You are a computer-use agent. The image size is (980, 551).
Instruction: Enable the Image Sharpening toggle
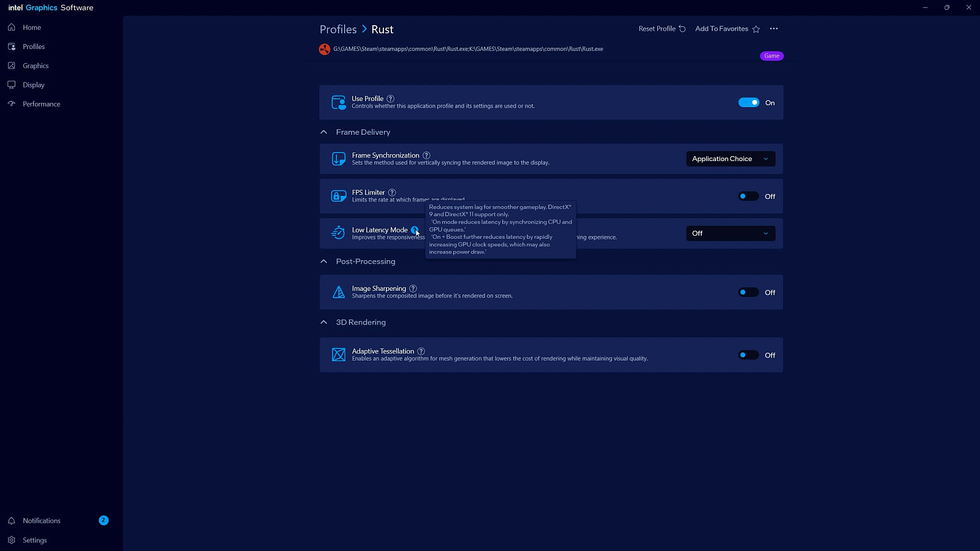(748, 293)
